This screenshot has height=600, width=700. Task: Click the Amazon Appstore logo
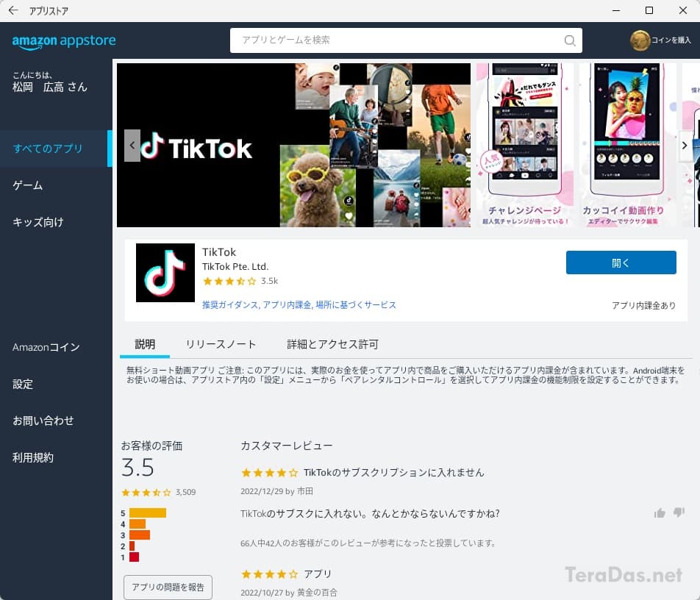(x=64, y=41)
